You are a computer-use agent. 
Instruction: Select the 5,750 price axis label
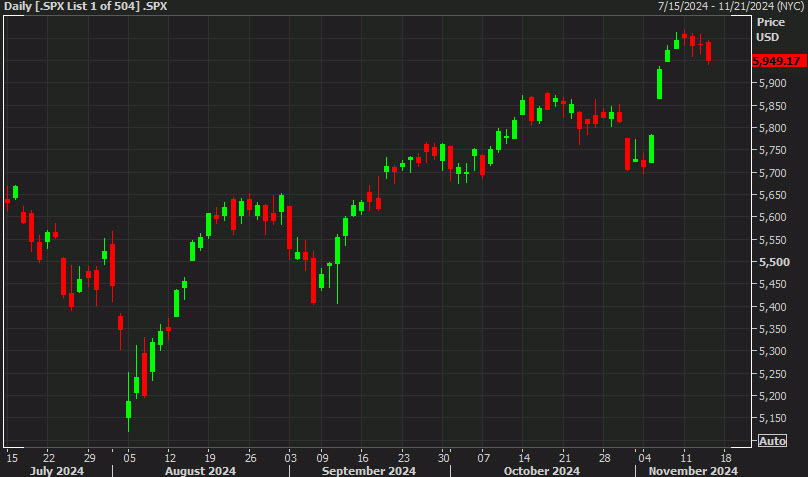pos(772,150)
